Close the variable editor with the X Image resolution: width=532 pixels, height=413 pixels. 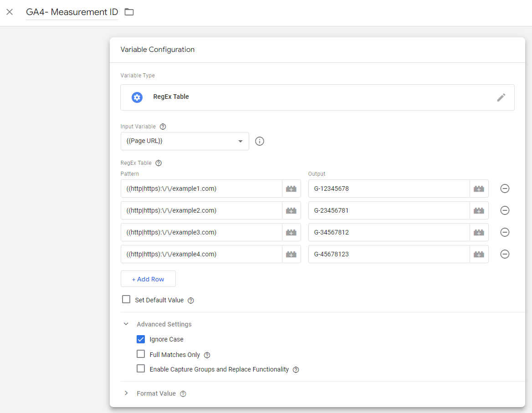[10, 12]
